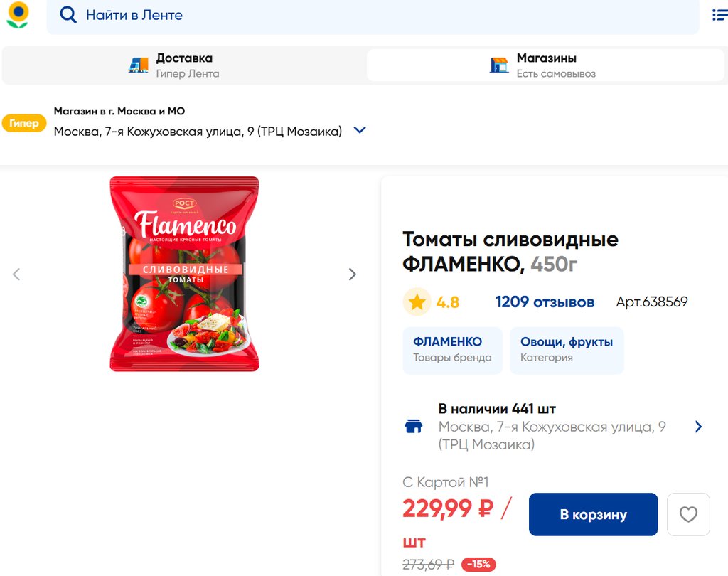Open the catalog list menu icon
Image resolution: width=728 pixels, height=576 pixels.
click(719, 15)
